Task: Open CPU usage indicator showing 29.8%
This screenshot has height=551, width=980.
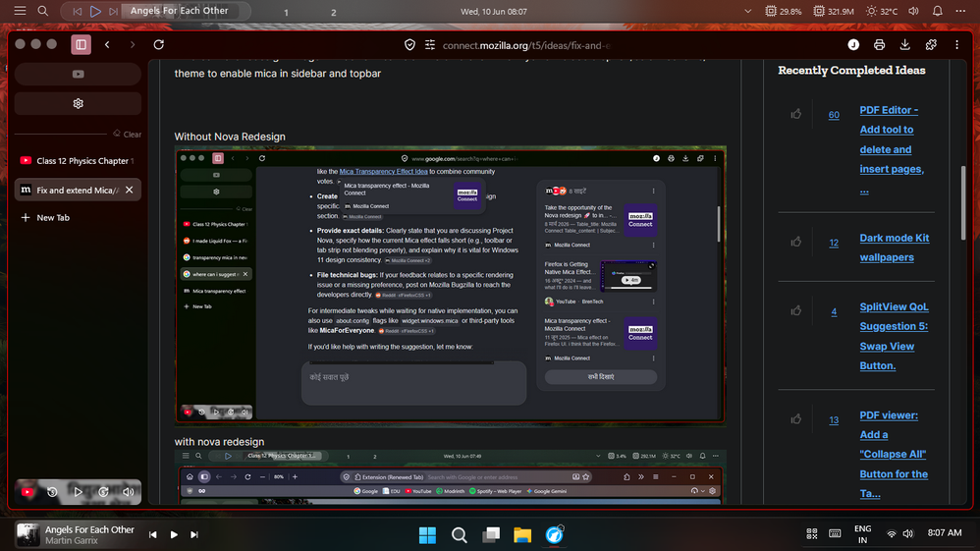Action: [x=784, y=11]
